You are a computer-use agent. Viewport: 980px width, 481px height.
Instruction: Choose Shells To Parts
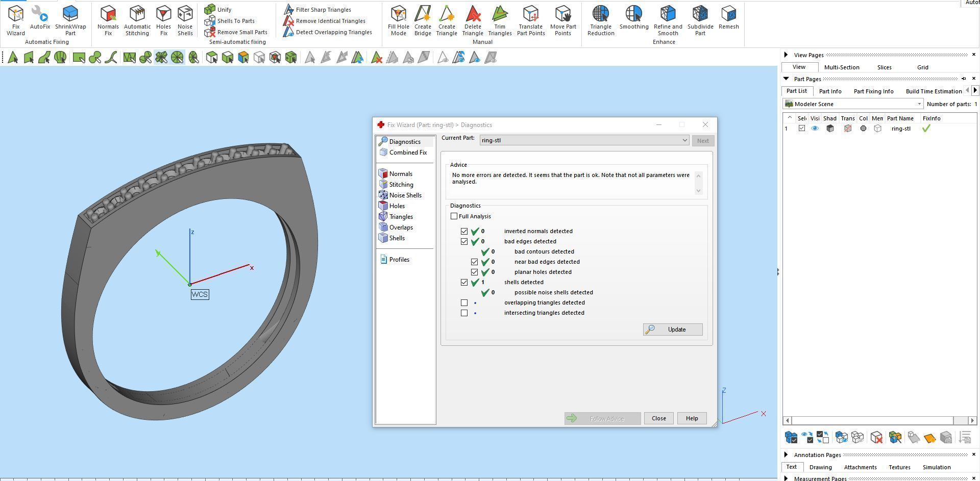229,21
